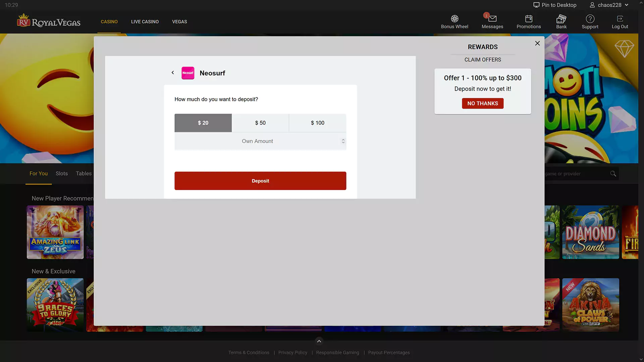Switch to the VEGAS tab
644x362 pixels.
click(x=179, y=22)
